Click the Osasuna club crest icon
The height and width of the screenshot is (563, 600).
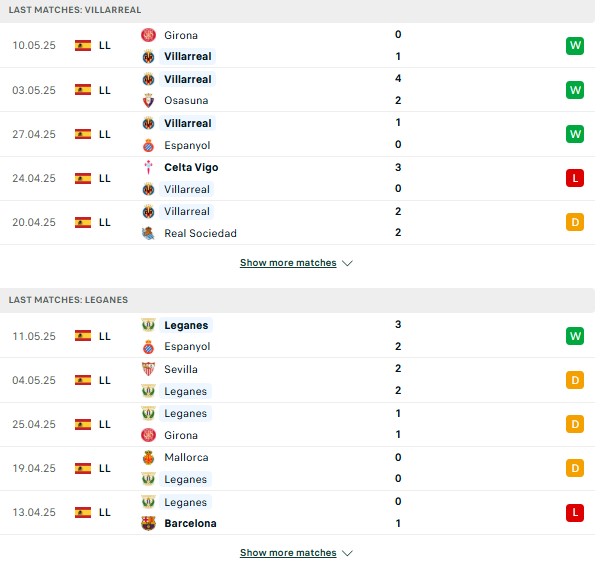coord(148,101)
